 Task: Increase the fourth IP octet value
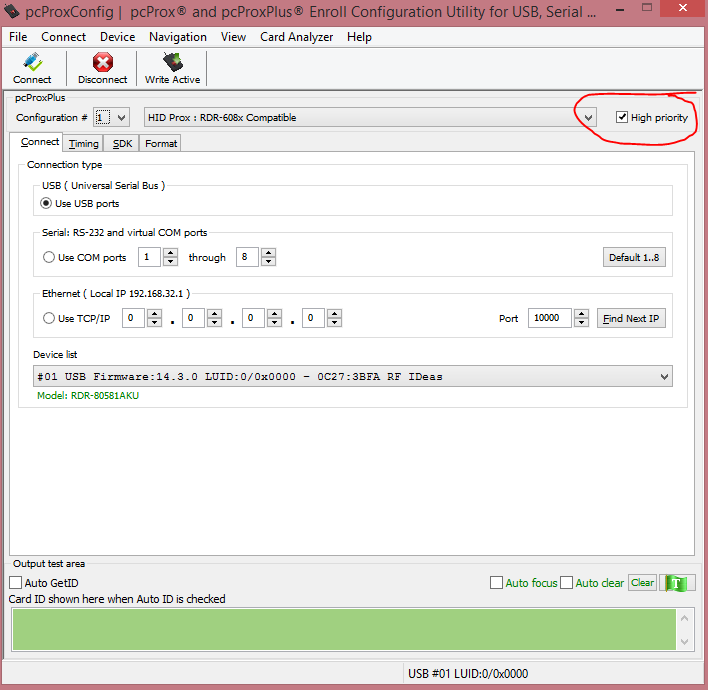click(335, 314)
